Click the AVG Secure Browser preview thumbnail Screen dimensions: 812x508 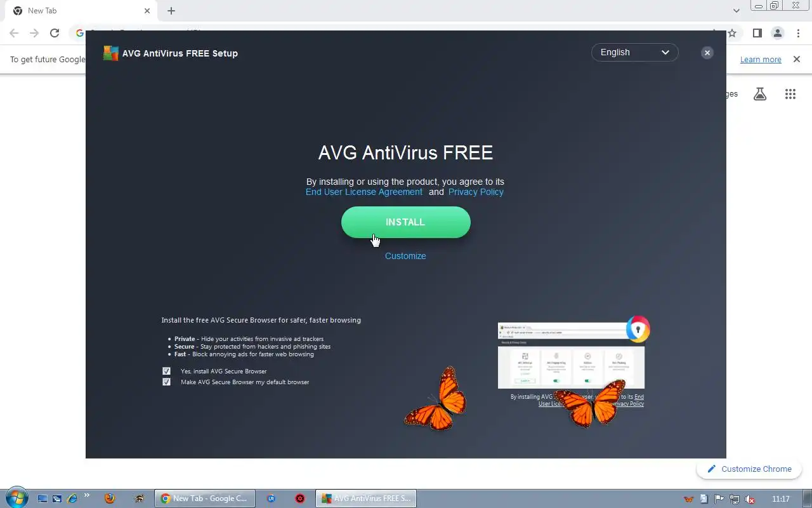pyautogui.click(x=571, y=356)
